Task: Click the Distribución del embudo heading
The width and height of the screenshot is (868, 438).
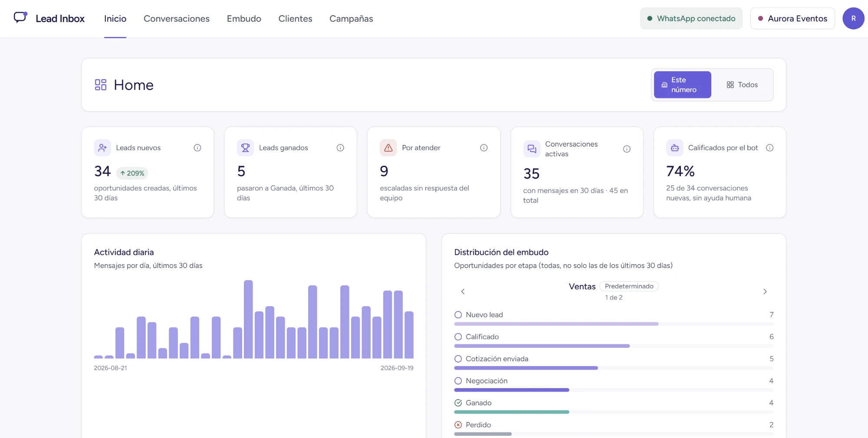Action: [501, 252]
